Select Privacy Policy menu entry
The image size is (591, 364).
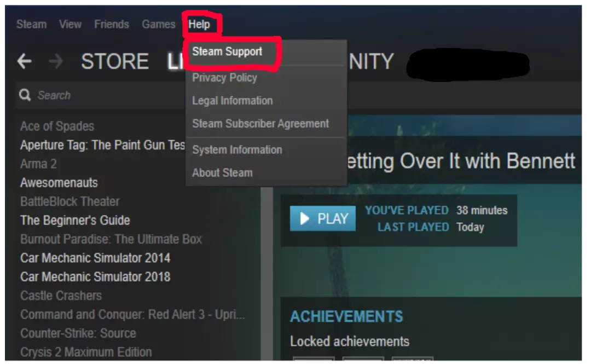pyautogui.click(x=225, y=78)
